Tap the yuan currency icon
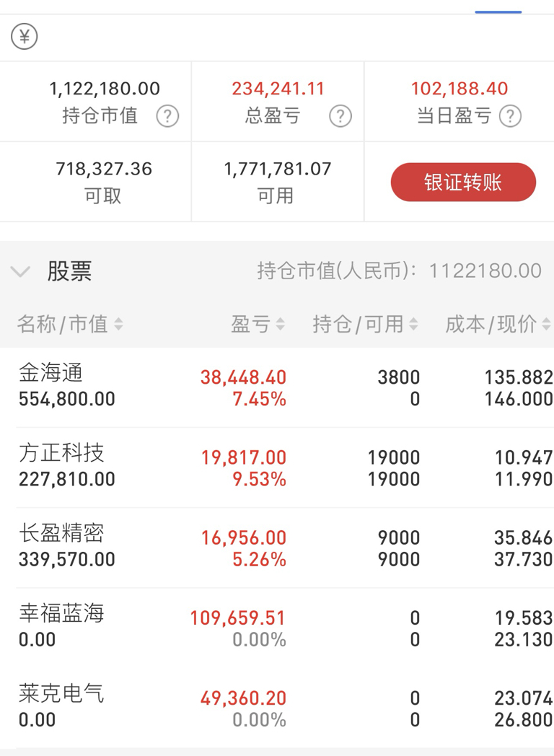The width and height of the screenshot is (554, 756). pyautogui.click(x=24, y=37)
